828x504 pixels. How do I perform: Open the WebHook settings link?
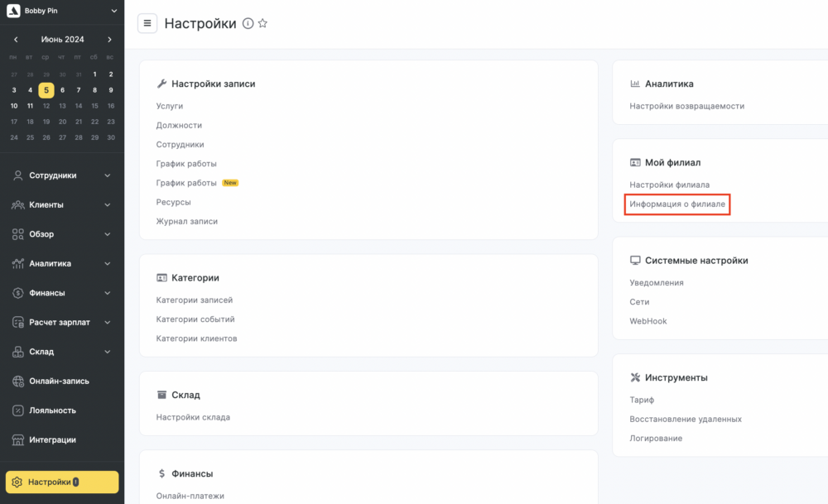[648, 321]
